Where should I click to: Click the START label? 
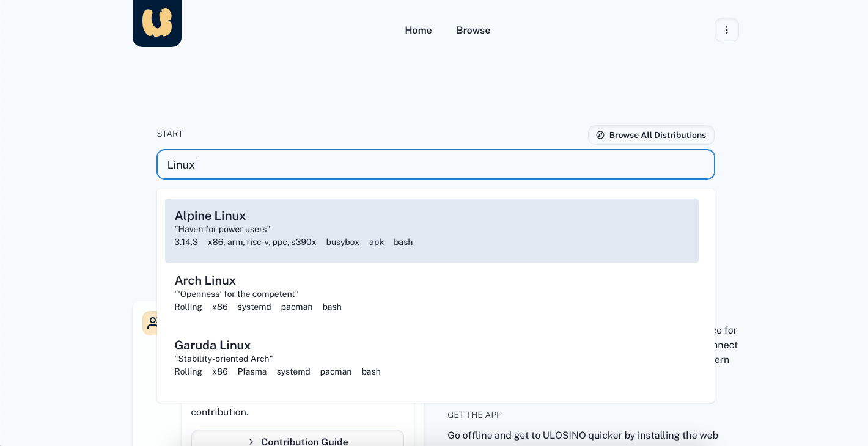[x=170, y=134]
